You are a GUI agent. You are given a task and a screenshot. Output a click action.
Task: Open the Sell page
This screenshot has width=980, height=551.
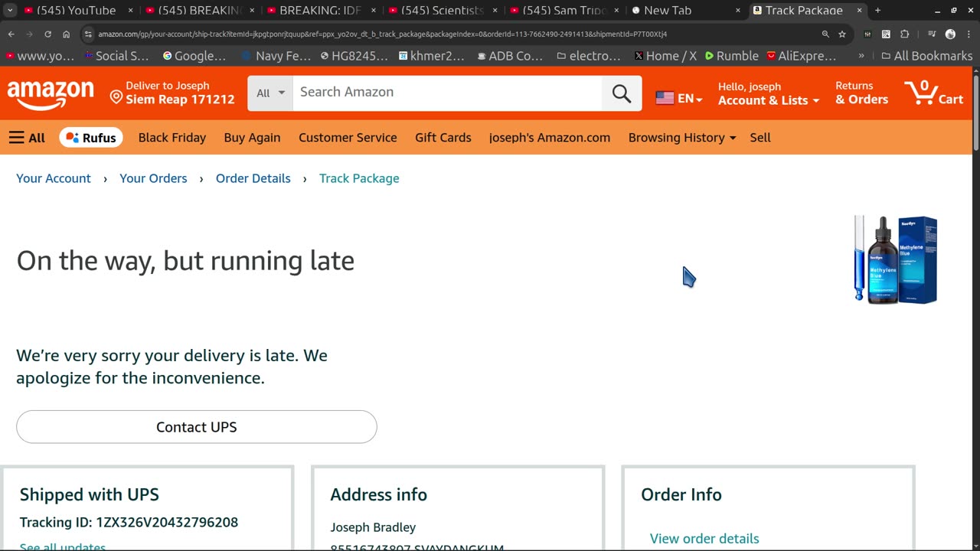point(760,138)
